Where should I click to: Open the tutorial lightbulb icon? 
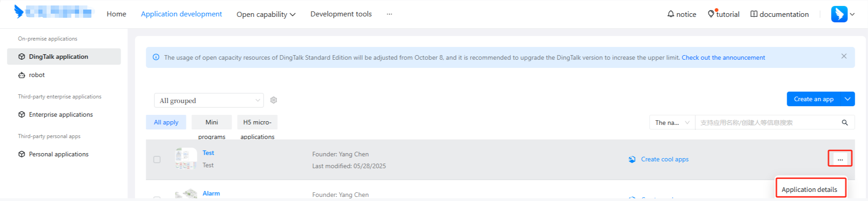[711, 14]
